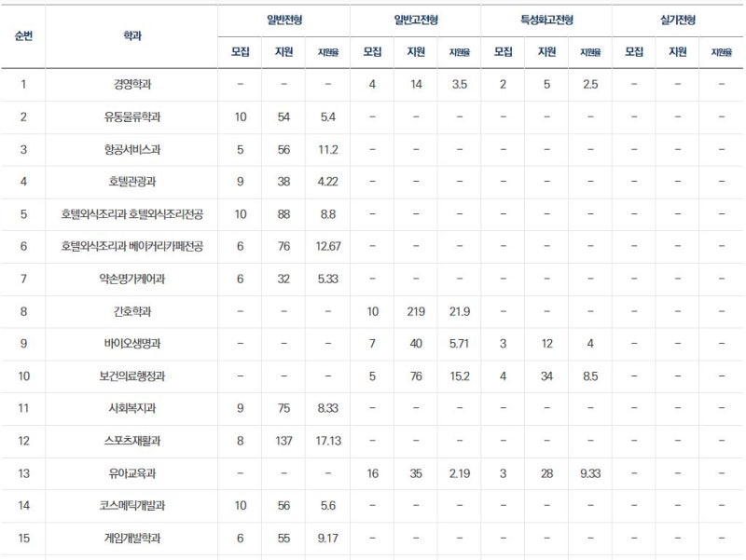The width and height of the screenshot is (746, 560).
Task: Click the 21.9 ratio in 간호학과 row
Action: [x=459, y=311]
